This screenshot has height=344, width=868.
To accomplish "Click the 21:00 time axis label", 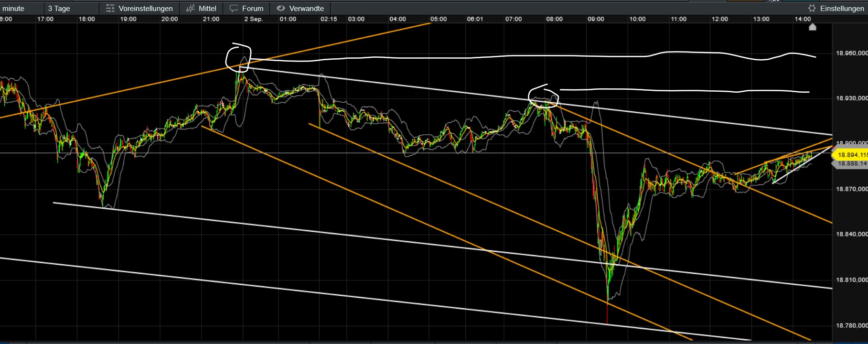I will [211, 19].
